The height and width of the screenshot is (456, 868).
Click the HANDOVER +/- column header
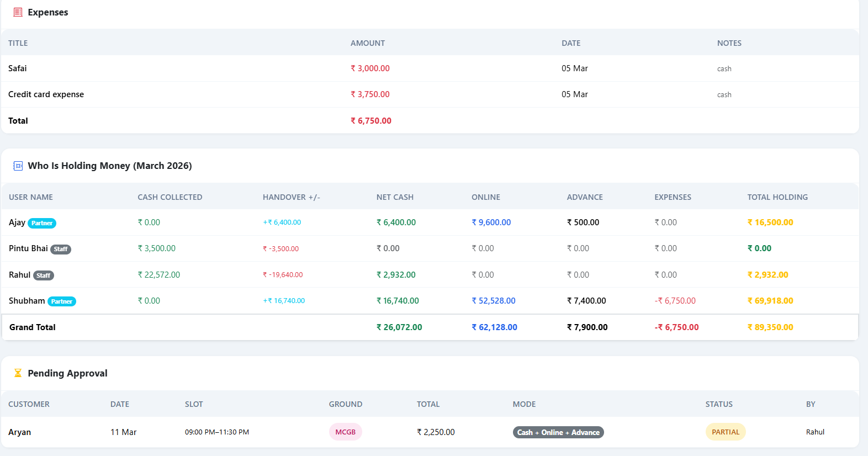pyautogui.click(x=291, y=197)
